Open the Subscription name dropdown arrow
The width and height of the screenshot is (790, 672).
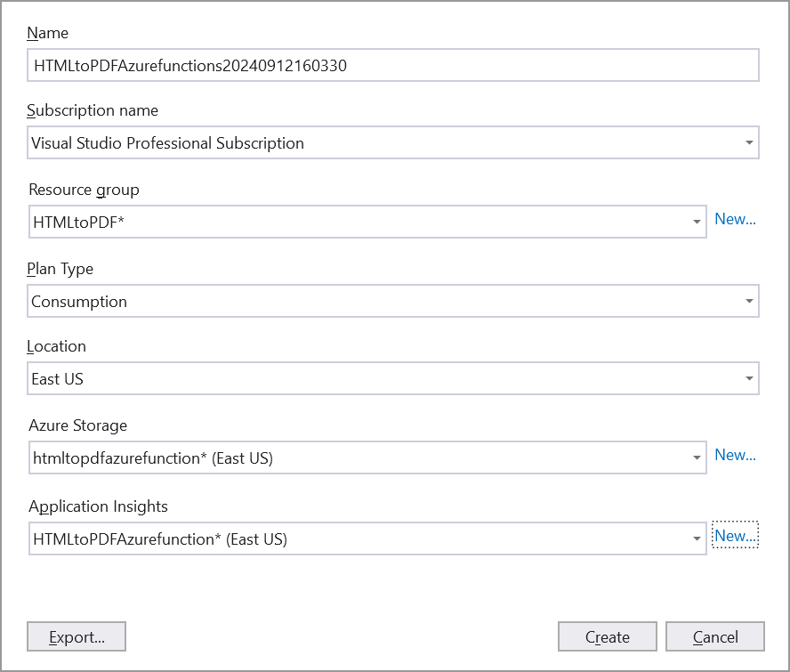coord(749,142)
